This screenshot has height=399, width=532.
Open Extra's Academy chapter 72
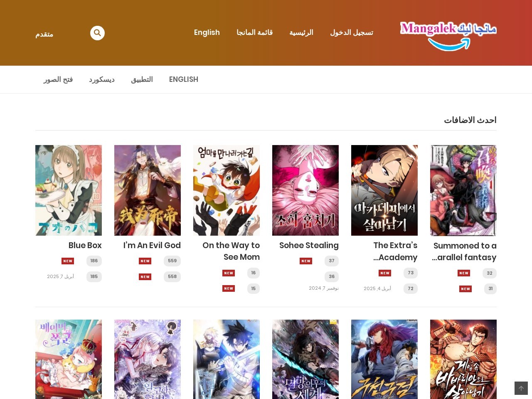(x=411, y=289)
